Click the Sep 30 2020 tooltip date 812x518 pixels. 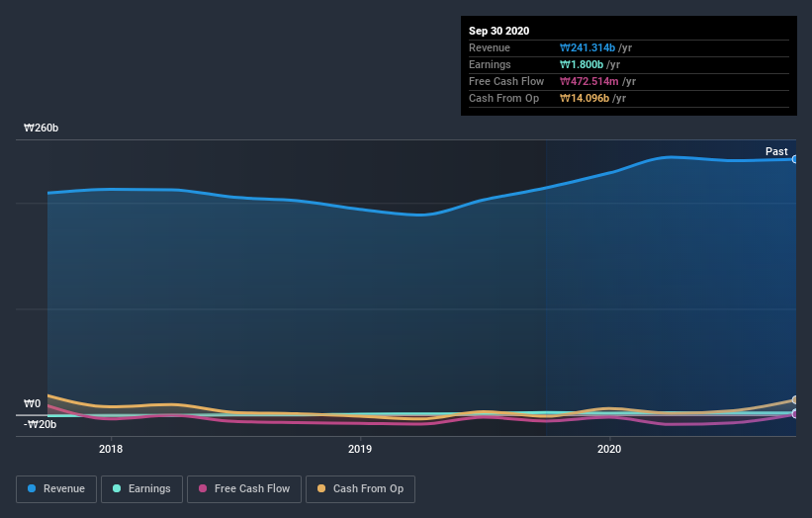pyautogui.click(x=499, y=31)
